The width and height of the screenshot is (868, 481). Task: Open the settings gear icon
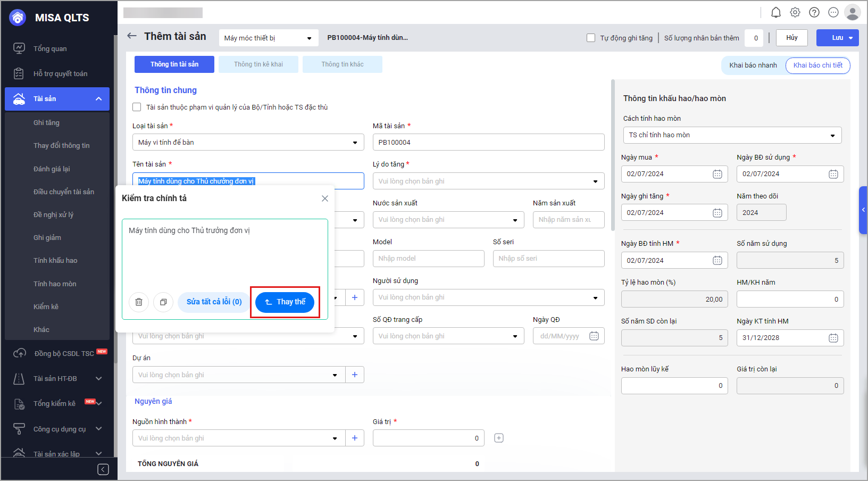[x=795, y=12]
